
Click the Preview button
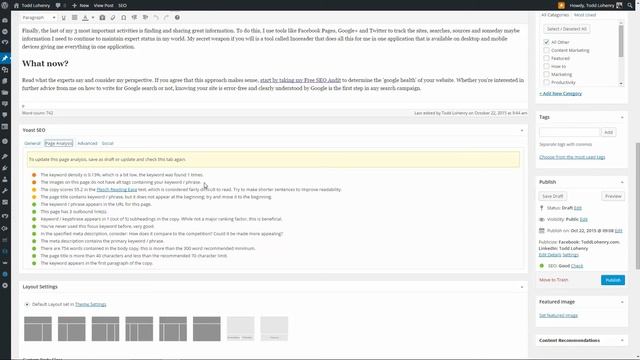pos(613,196)
